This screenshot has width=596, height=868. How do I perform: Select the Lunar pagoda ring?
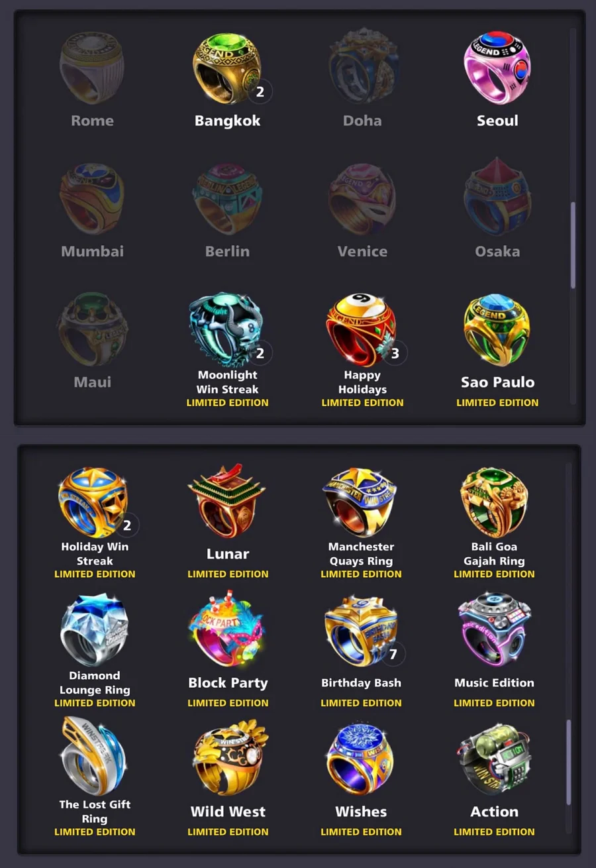pyautogui.click(x=227, y=502)
